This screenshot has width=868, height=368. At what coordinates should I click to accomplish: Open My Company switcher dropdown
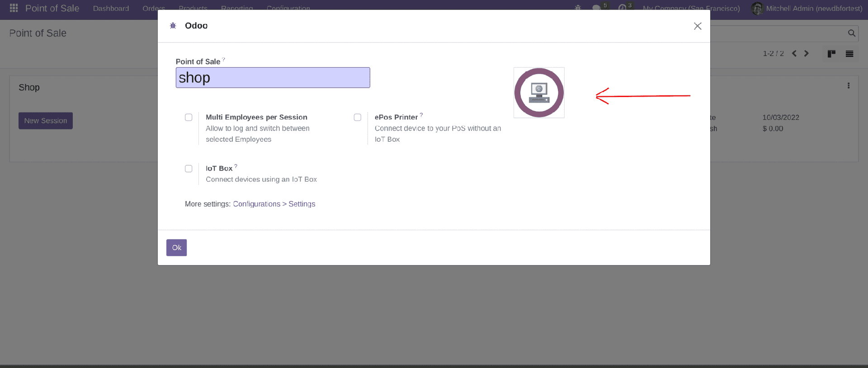691,8
